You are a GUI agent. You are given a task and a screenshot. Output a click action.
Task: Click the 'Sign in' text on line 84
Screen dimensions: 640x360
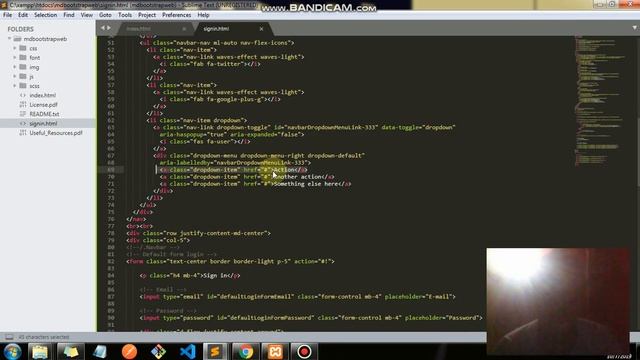point(216,276)
